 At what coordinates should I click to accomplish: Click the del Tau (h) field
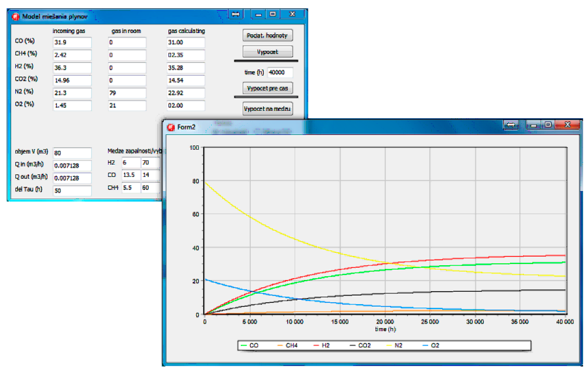tap(72, 191)
